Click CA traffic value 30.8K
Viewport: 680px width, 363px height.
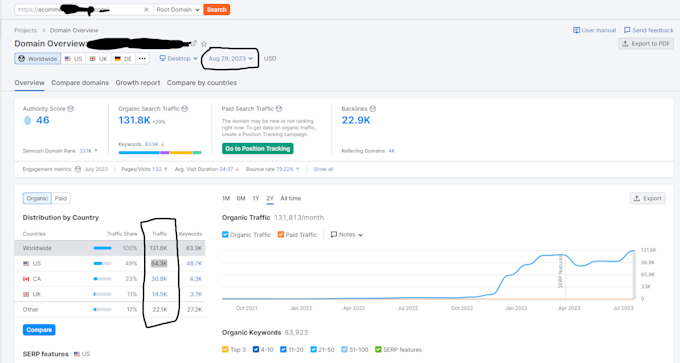[x=159, y=279]
